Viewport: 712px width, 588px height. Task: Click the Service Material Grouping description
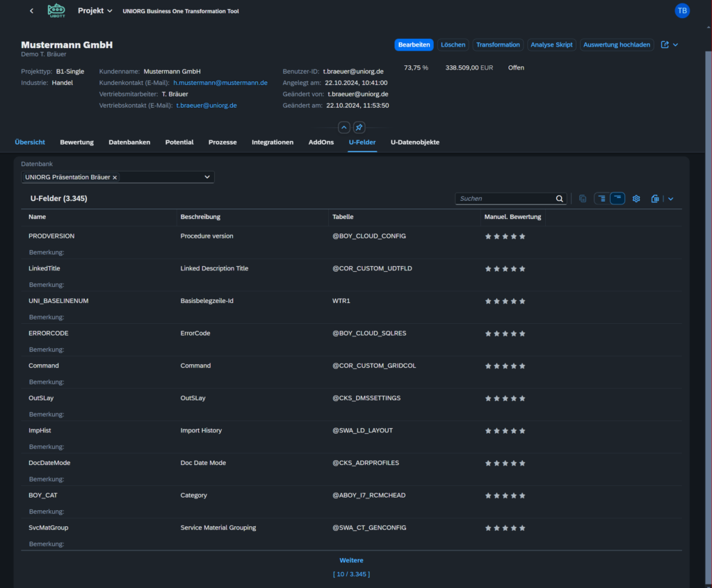[x=218, y=528]
